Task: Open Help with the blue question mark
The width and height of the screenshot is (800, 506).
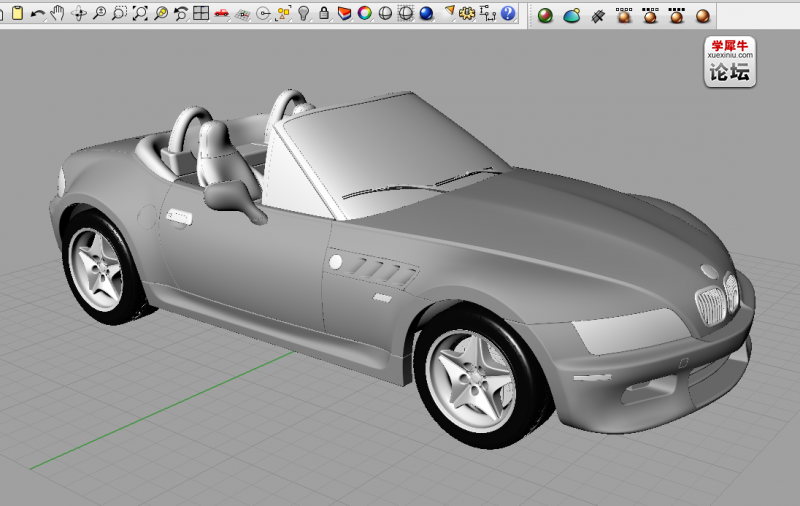Action: point(508,13)
